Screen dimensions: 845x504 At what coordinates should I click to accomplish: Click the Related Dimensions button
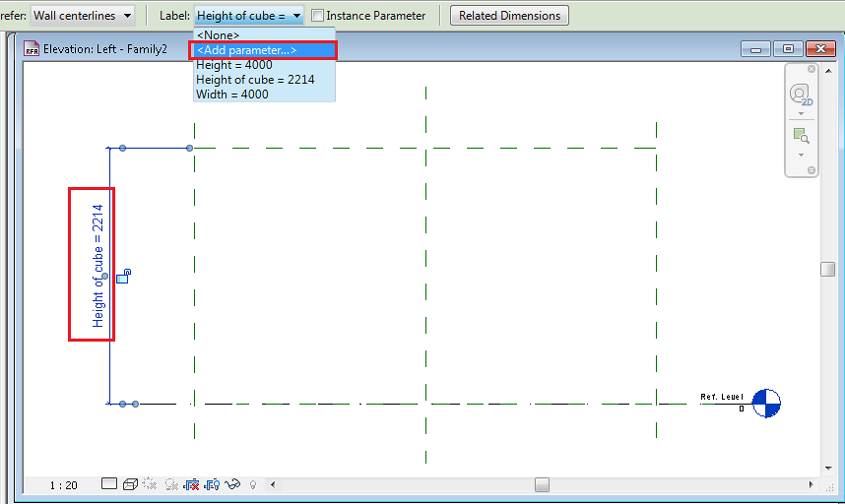(509, 16)
